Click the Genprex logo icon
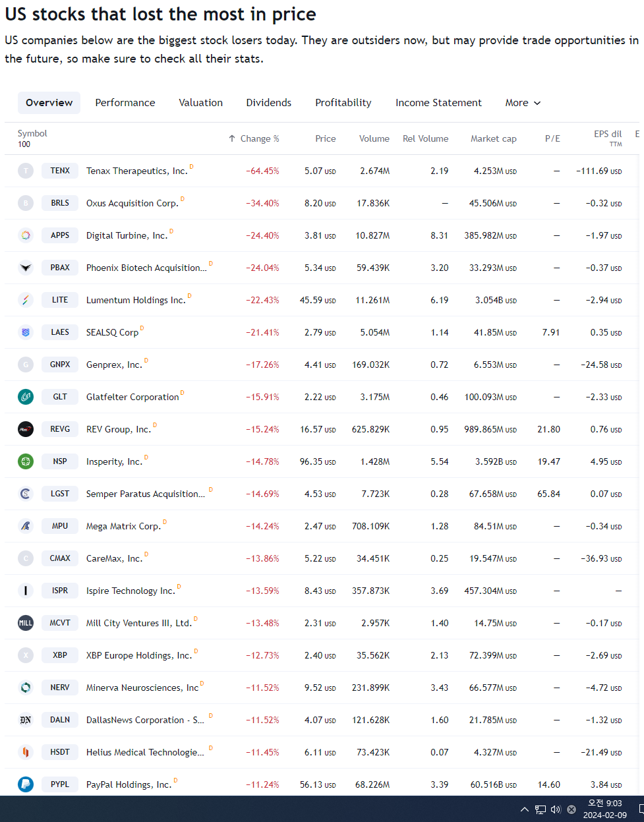The width and height of the screenshot is (644, 822). tap(26, 365)
